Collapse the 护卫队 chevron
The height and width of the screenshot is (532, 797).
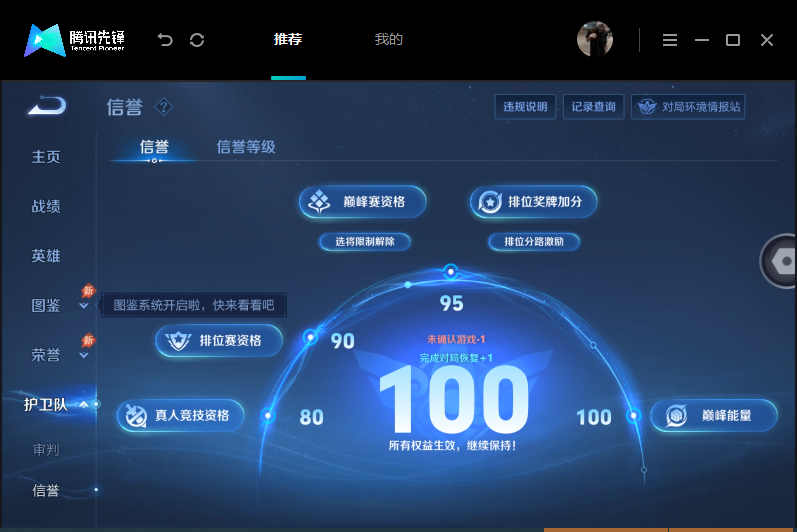[x=84, y=404]
